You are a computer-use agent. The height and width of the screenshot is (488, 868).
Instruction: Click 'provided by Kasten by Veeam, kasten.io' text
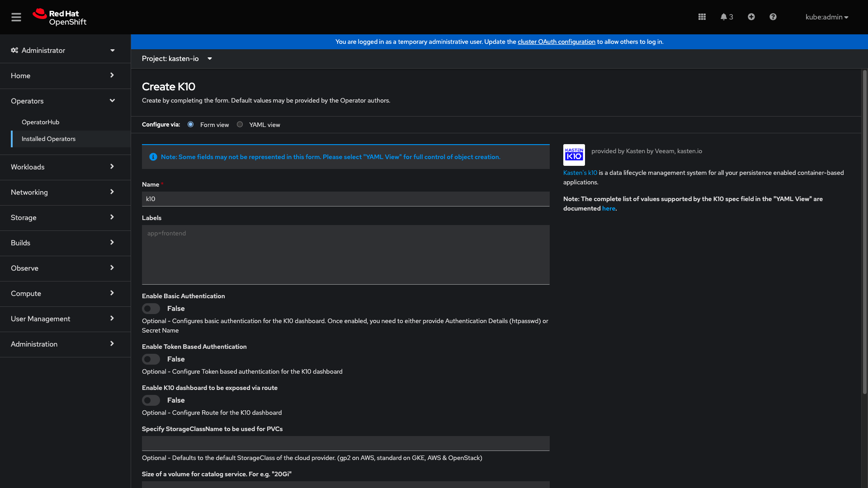[x=646, y=151]
